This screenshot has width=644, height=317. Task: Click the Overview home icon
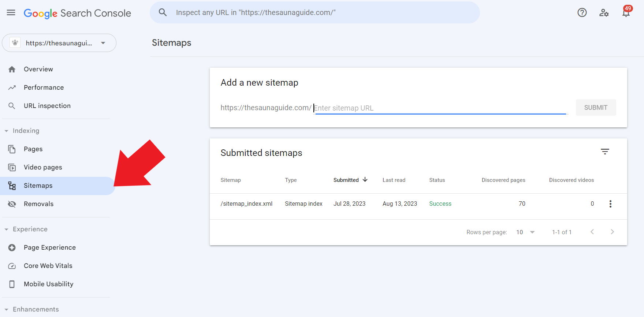click(12, 69)
